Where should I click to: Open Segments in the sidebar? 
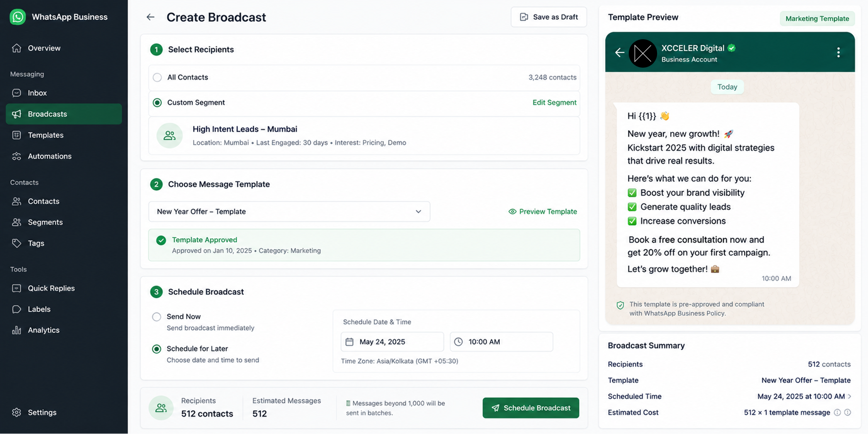click(64, 222)
